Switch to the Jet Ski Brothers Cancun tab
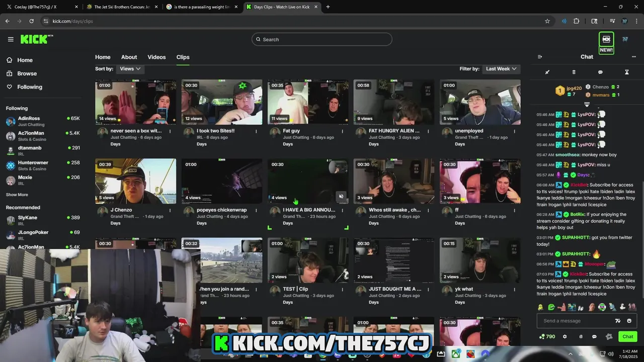This screenshot has height=362, width=644. pyautogui.click(x=122, y=7)
